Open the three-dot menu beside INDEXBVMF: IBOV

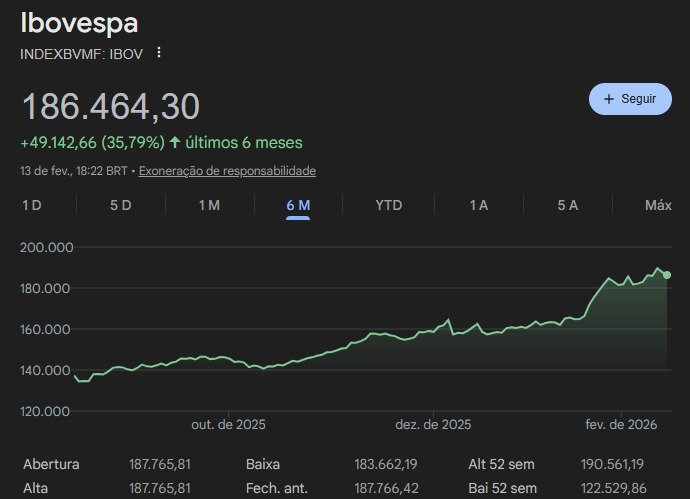(158, 53)
